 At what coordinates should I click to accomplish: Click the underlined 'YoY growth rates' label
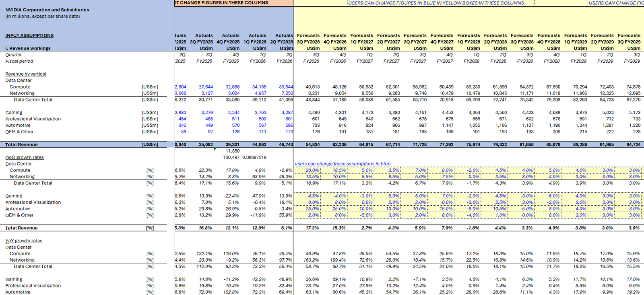click(x=24, y=241)
